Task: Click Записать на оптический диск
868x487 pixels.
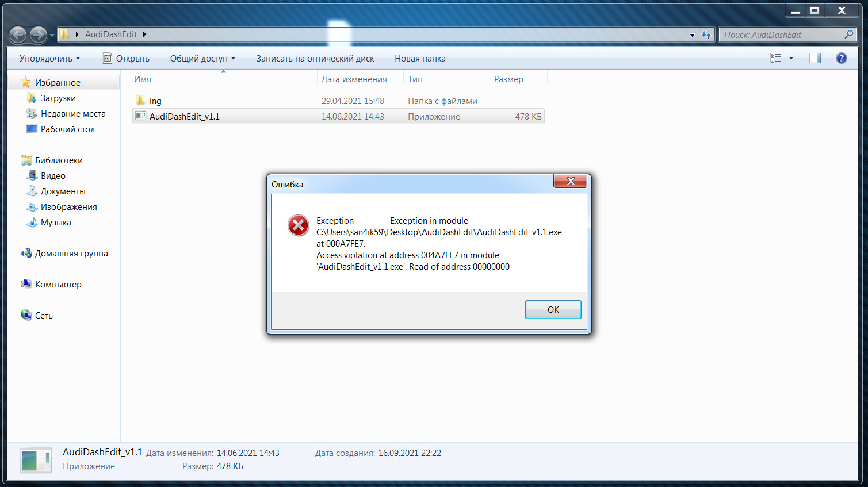Action: click(x=315, y=59)
